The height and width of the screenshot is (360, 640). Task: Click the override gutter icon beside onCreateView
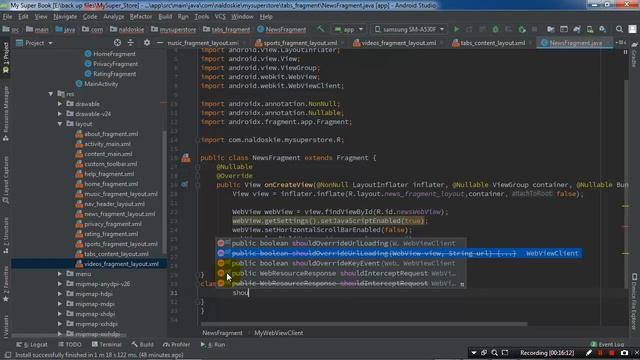[x=185, y=184]
